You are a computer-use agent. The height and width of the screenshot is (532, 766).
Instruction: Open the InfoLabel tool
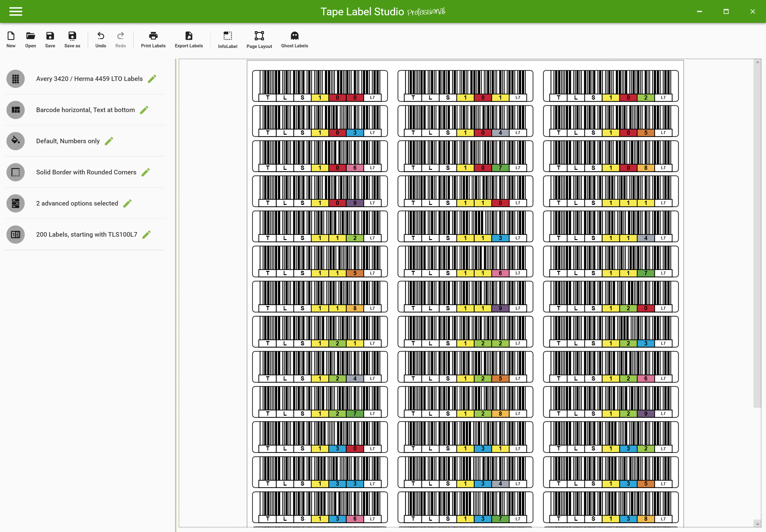228,40
